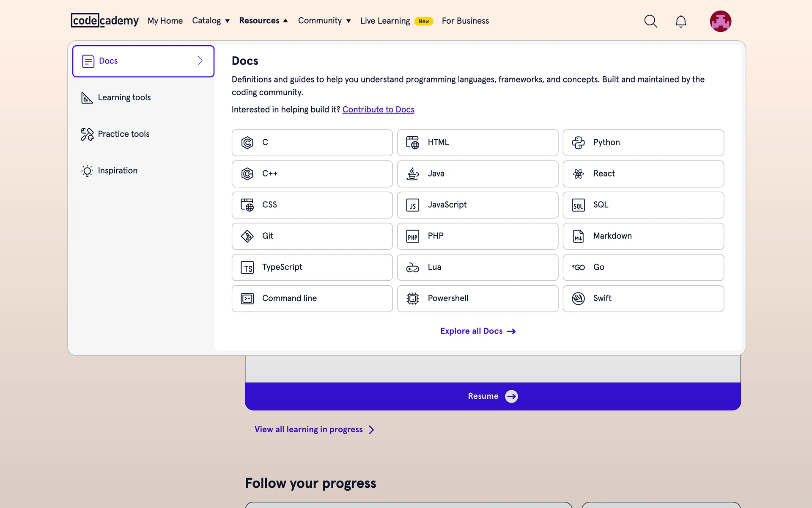
Task: Select Practice tools in sidebar
Action: [123, 134]
